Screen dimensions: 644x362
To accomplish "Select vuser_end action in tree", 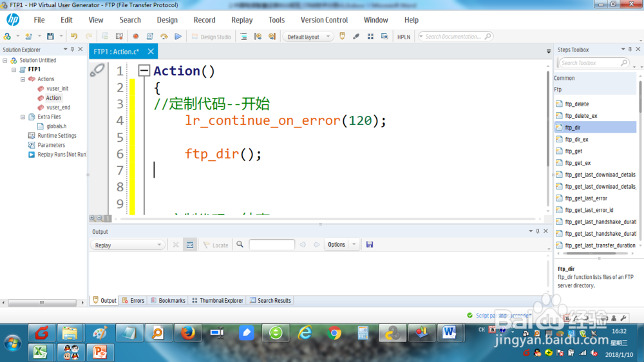I will [x=58, y=107].
